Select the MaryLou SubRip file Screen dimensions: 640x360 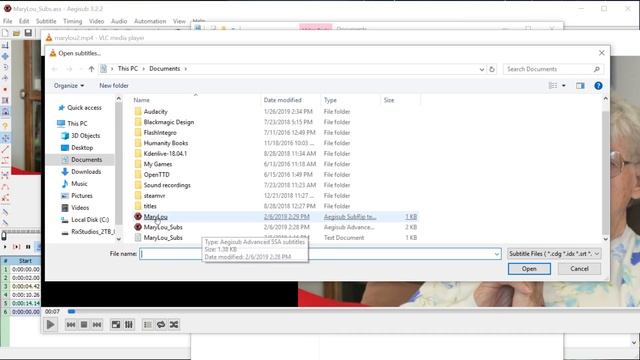[156, 217]
